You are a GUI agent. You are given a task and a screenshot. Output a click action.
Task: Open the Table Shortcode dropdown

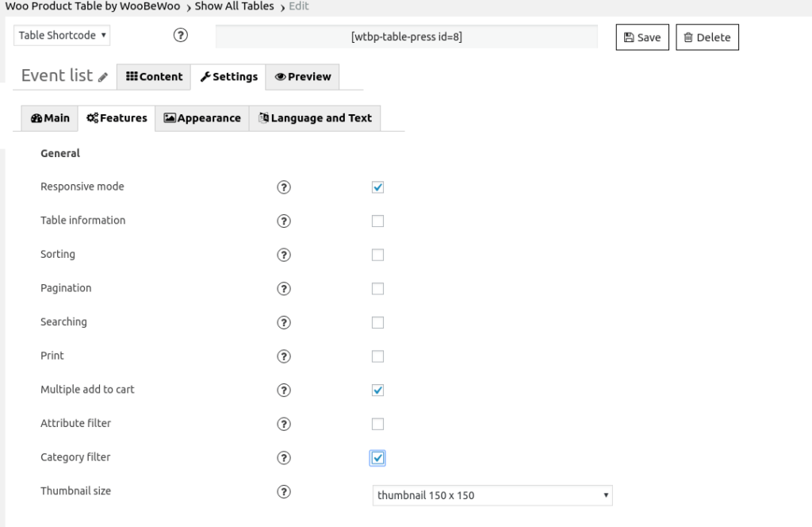tap(62, 35)
